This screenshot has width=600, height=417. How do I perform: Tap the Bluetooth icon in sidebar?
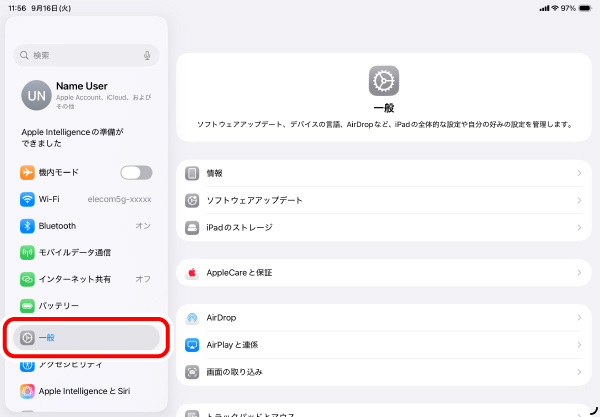(x=28, y=226)
